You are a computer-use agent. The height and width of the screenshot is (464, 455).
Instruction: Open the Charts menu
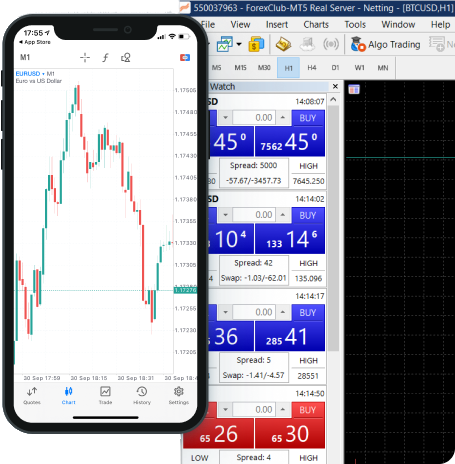316,25
